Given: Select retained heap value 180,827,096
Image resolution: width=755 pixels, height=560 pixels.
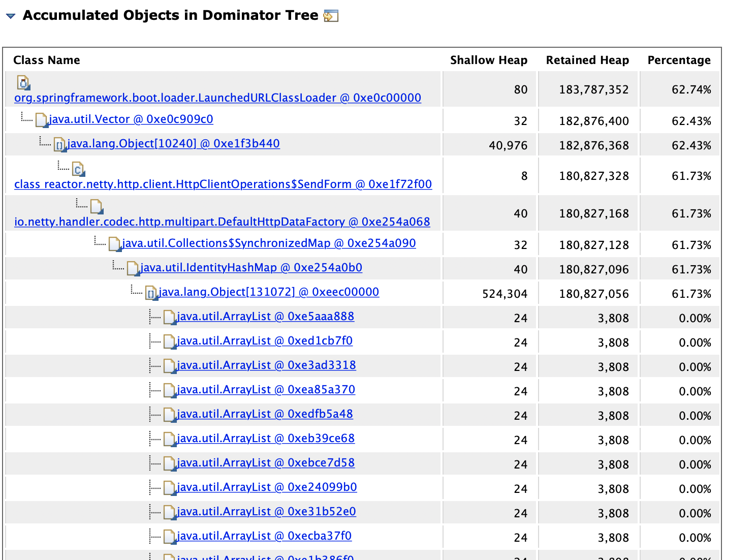Looking at the screenshot, I should pyautogui.click(x=594, y=269).
